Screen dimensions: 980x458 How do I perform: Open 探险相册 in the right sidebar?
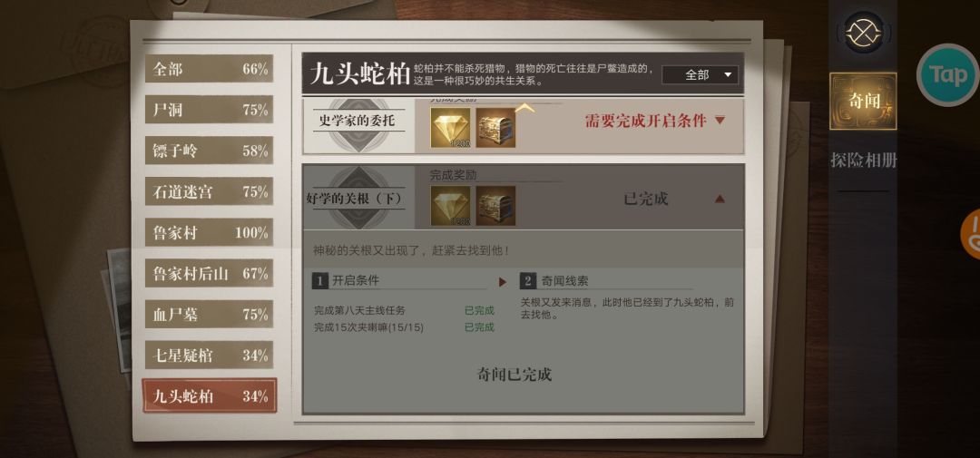[x=864, y=160]
